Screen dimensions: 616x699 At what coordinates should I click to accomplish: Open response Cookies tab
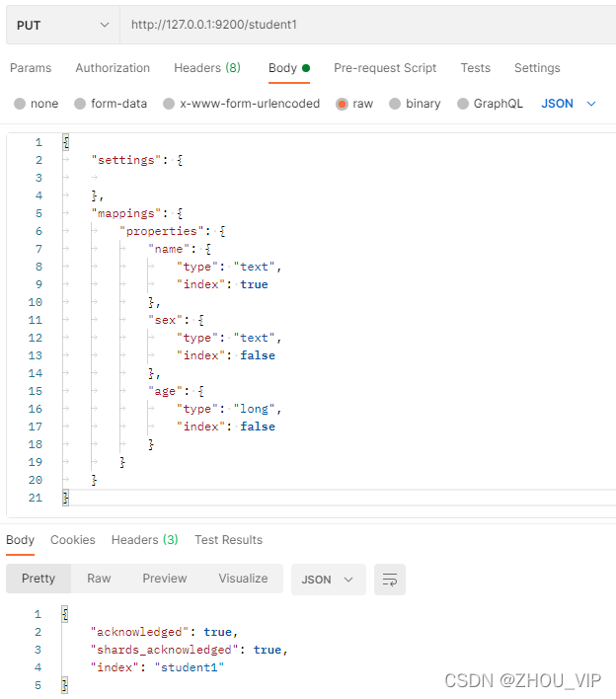point(73,540)
